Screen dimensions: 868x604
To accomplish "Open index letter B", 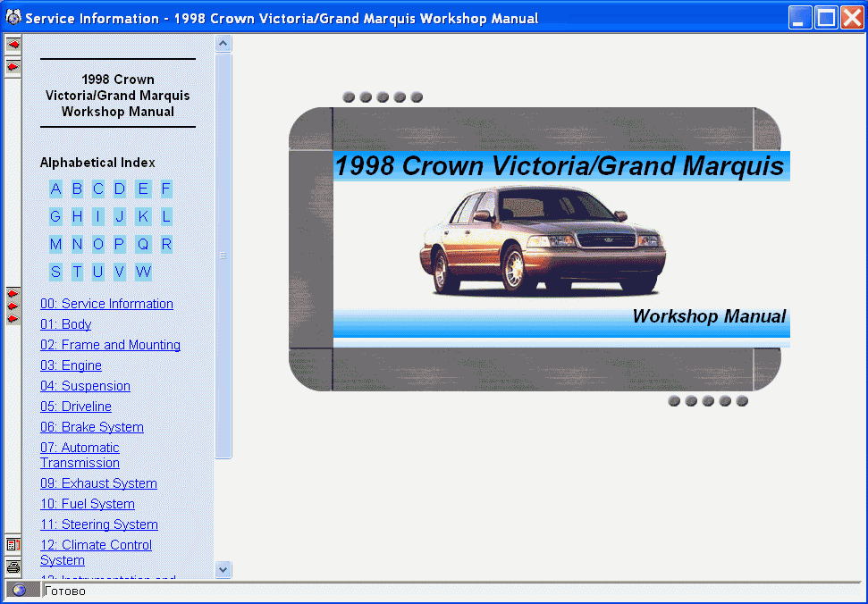I will point(77,189).
